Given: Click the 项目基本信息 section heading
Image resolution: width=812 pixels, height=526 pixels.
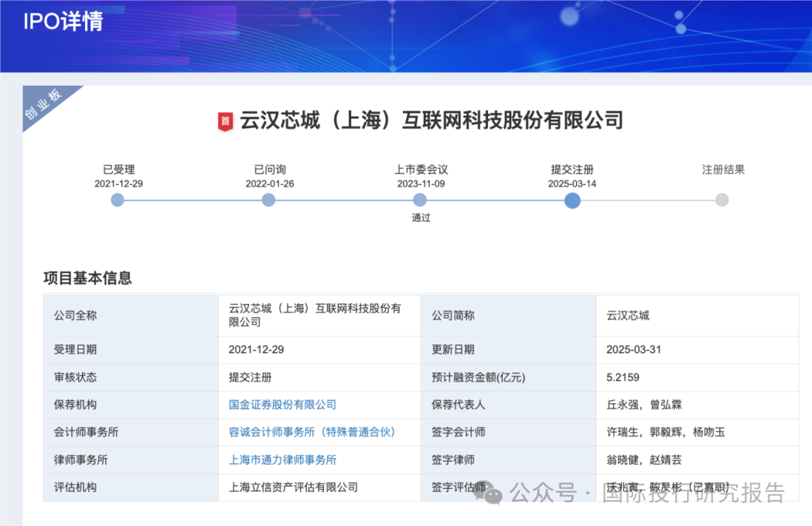Looking at the screenshot, I should pos(87,278).
